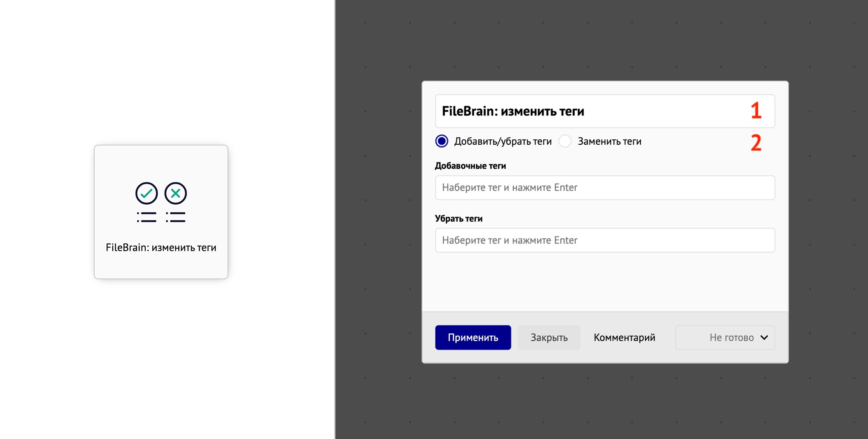This screenshot has height=439, width=868.
Task: Click the green checkmark circle icon
Action: [147, 193]
